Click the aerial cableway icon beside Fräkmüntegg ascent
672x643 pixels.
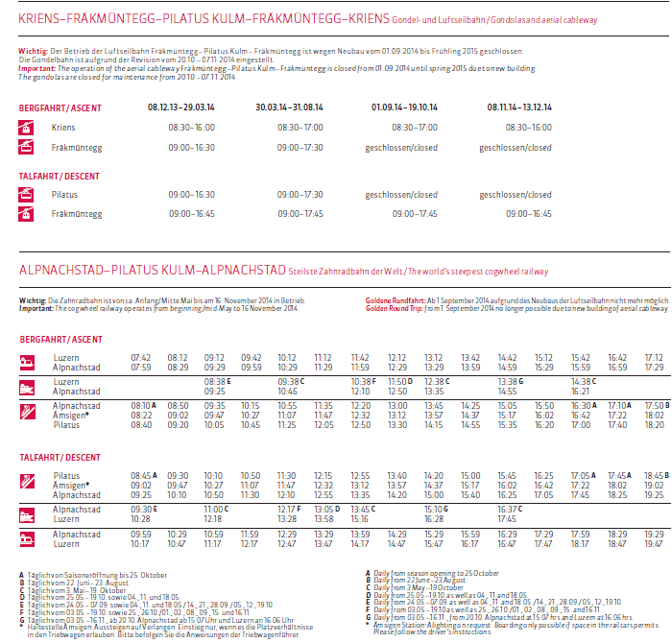[x=28, y=148]
